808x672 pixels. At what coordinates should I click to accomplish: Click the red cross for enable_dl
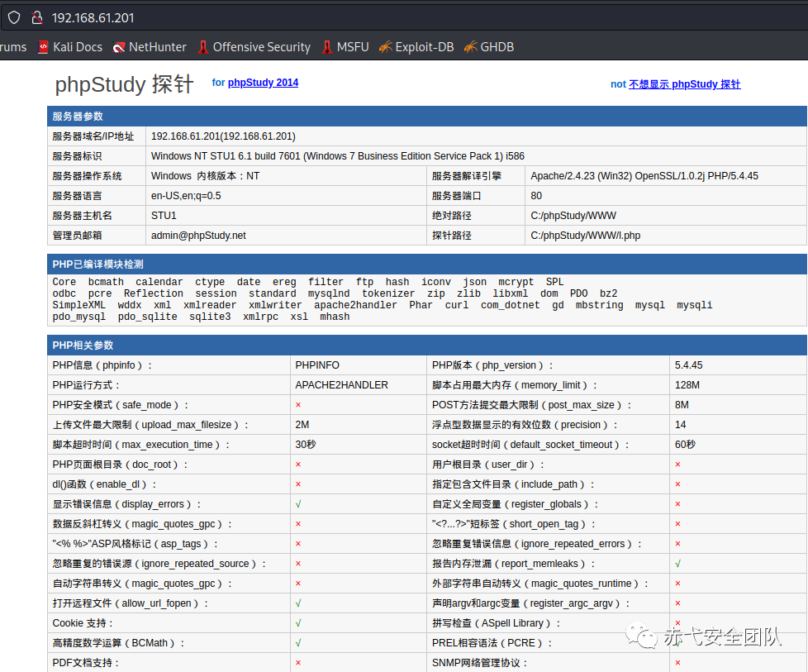pos(298,484)
